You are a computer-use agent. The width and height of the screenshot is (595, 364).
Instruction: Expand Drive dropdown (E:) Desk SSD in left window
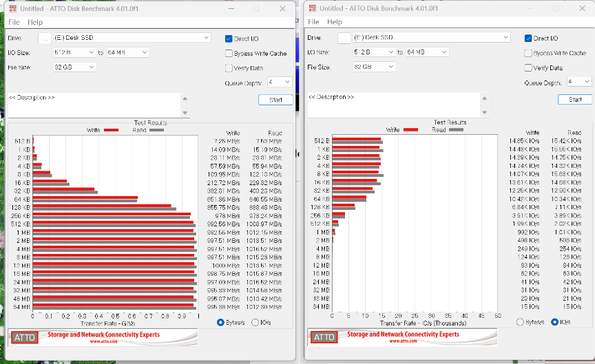[132, 38]
